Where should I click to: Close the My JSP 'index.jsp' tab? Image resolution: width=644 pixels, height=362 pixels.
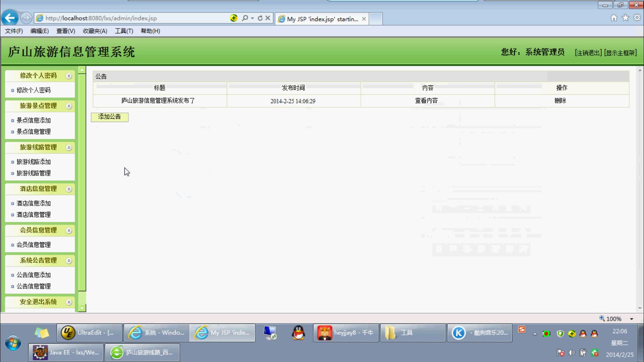(364, 19)
